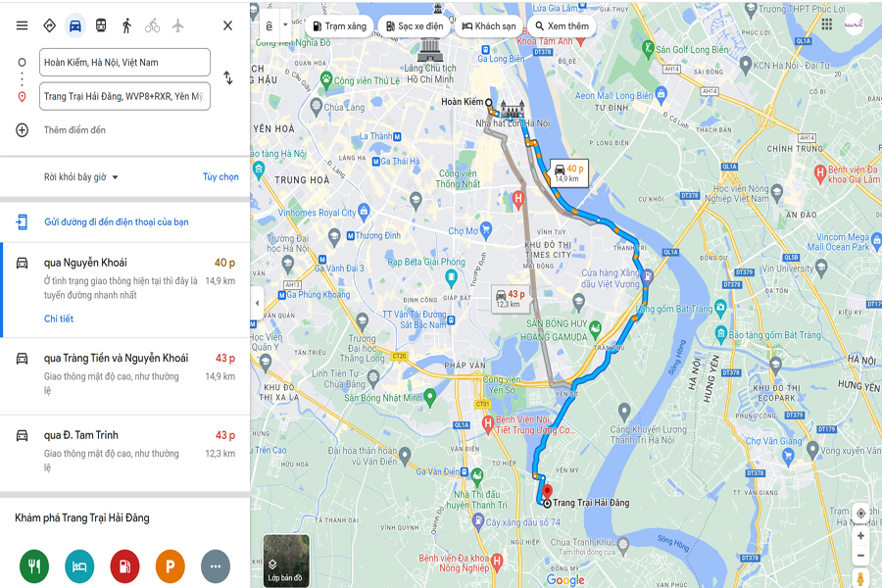882x588 pixels.
Task: Filter map by 'Trạm xăng' chip
Action: click(339, 25)
